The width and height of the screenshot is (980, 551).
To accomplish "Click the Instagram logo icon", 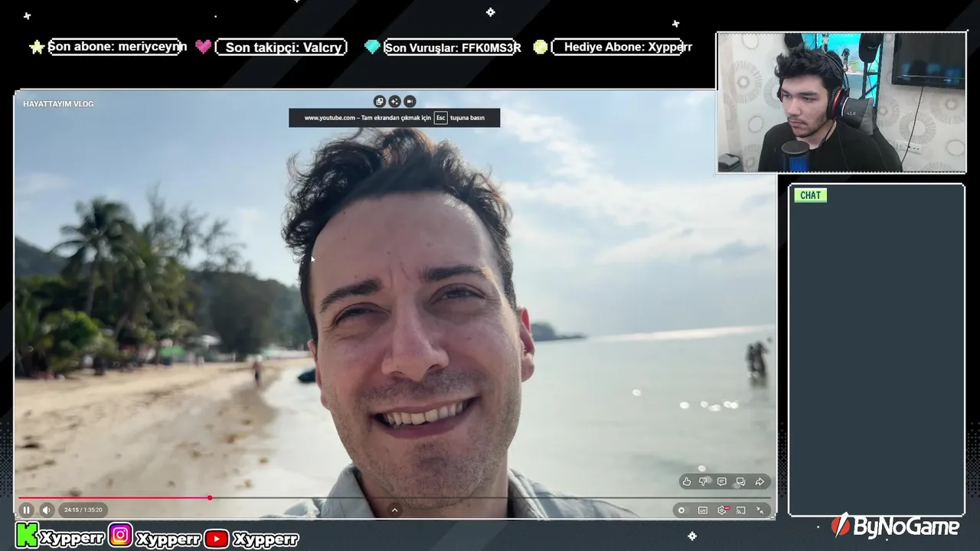I will [120, 535].
